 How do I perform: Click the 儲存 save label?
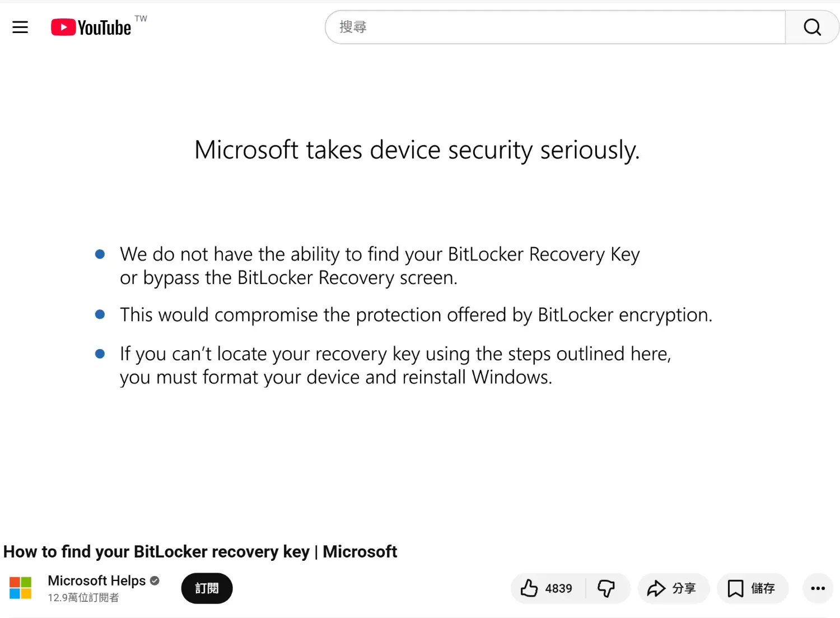763,588
